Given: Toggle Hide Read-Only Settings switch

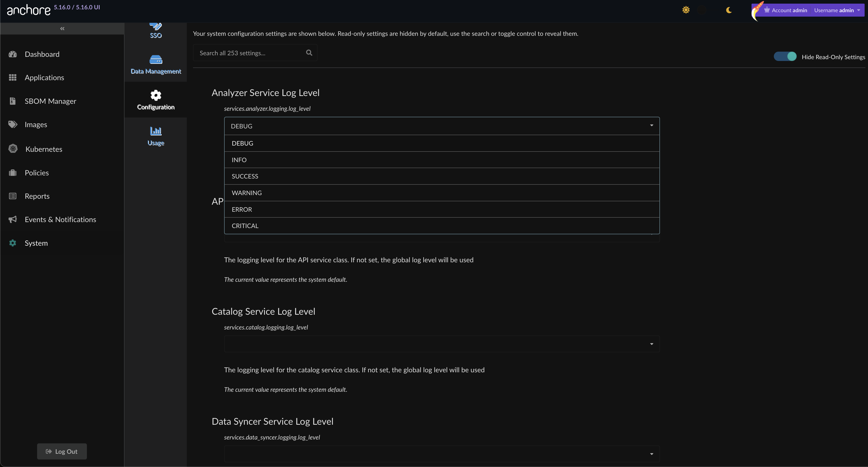Looking at the screenshot, I should [785, 57].
